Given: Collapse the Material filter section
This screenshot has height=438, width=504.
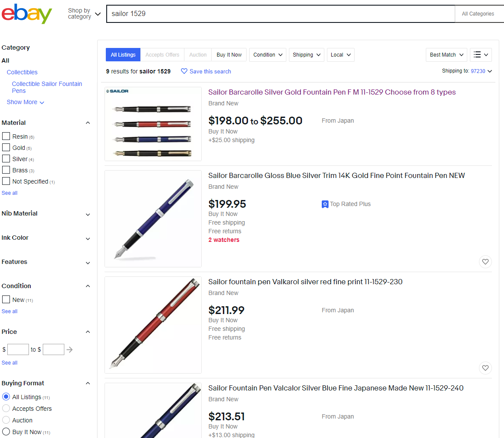Looking at the screenshot, I should (88, 123).
